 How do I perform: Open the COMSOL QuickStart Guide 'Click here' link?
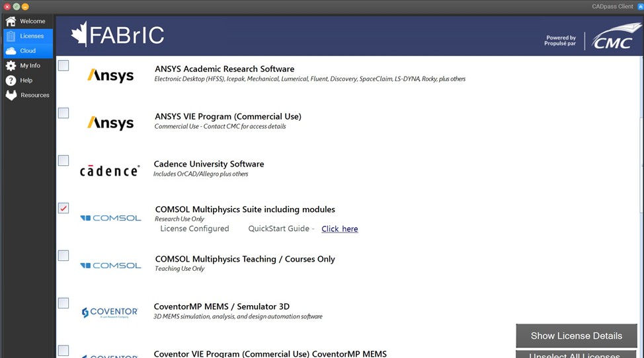[339, 229]
